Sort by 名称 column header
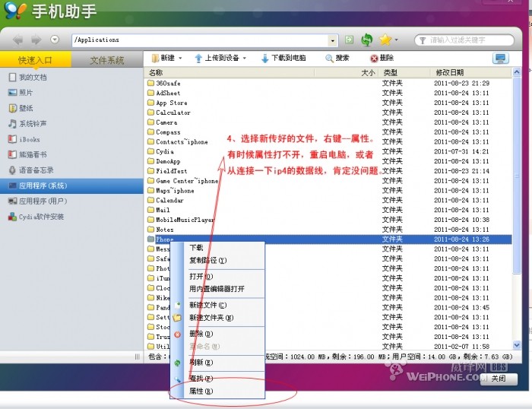The width and height of the screenshot is (532, 409). click(x=230, y=73)
